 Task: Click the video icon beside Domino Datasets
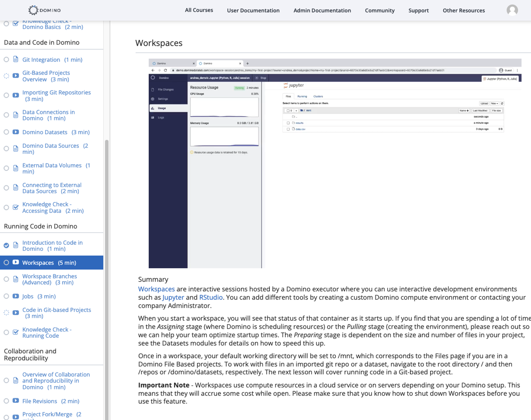[16, 132]
